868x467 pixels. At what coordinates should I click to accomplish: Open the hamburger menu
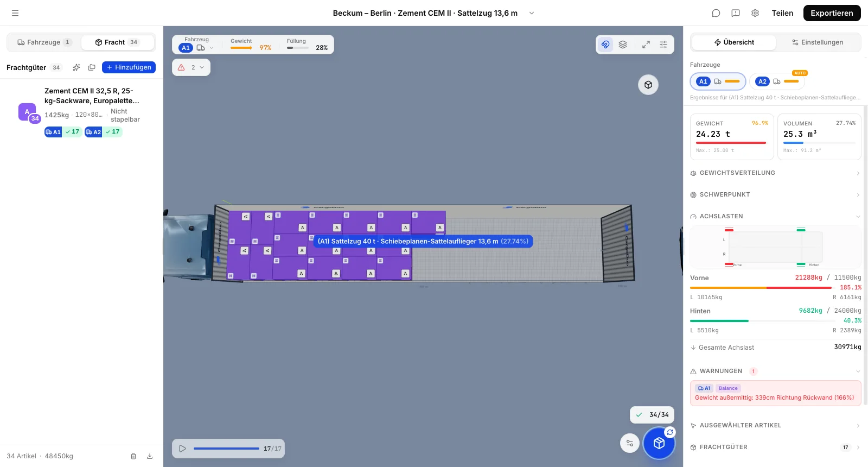click(x=15, y=13)
